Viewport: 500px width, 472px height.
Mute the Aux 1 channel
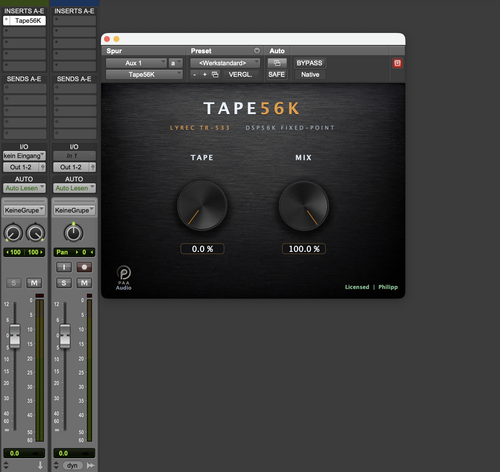pos(34,283)
